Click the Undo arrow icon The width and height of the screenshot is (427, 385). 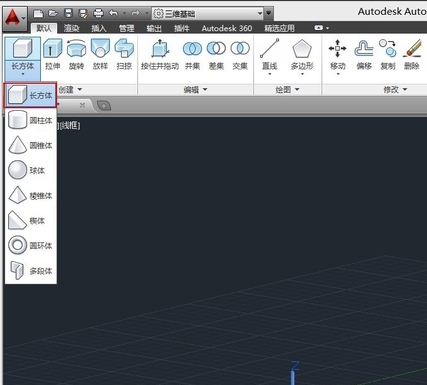[x=113, y=13]
